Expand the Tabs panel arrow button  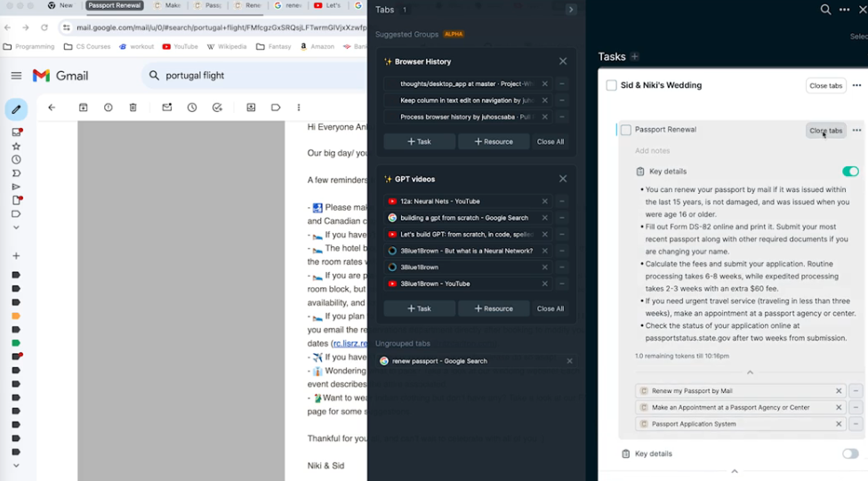coord(571,10)
